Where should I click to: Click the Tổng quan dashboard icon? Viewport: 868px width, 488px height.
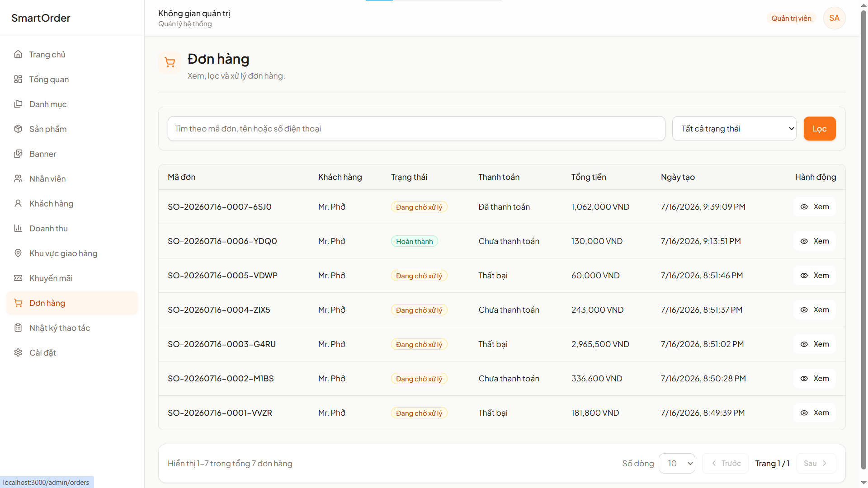[18, 79]
